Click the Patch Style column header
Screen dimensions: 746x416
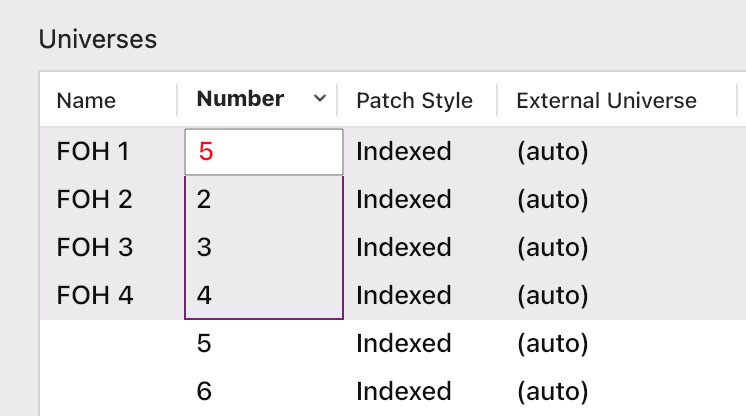[414, 101]
